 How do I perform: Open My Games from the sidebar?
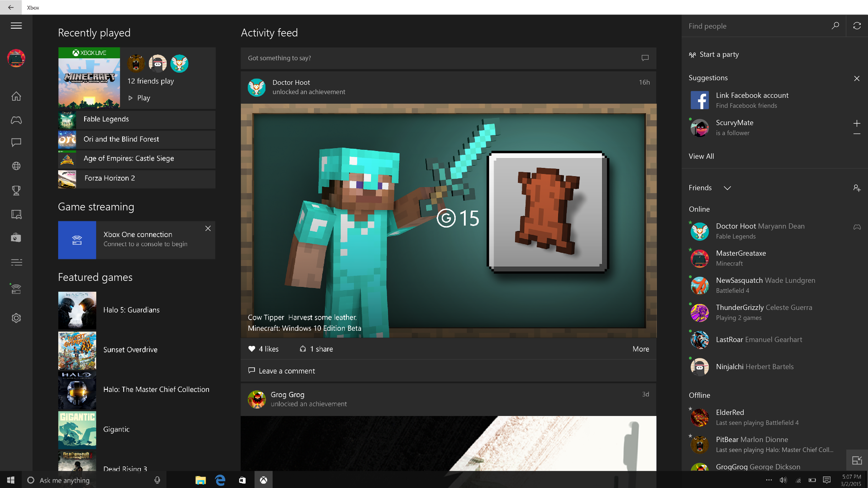click(16, 120)
